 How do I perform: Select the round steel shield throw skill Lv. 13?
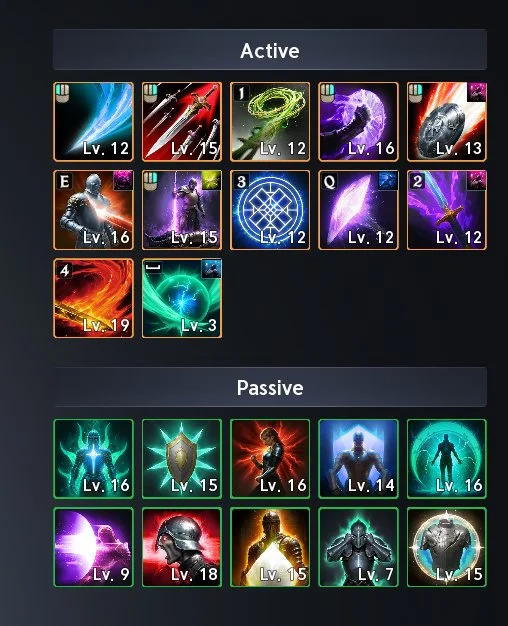pos(447,122)
